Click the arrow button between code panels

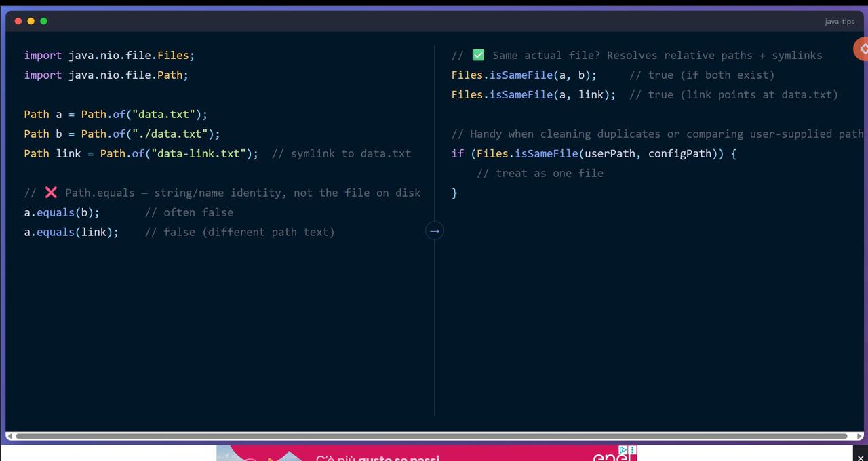point(435,231)
